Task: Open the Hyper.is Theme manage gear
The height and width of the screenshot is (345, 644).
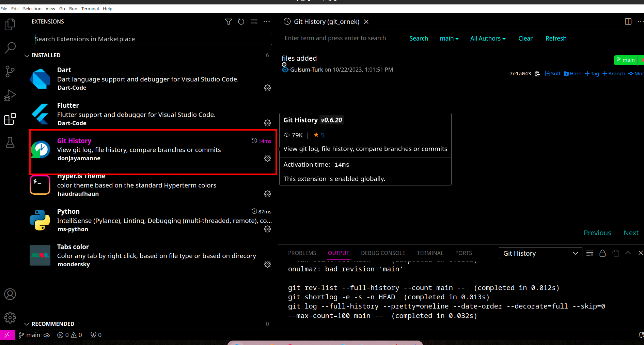Action: click(268, 194)
